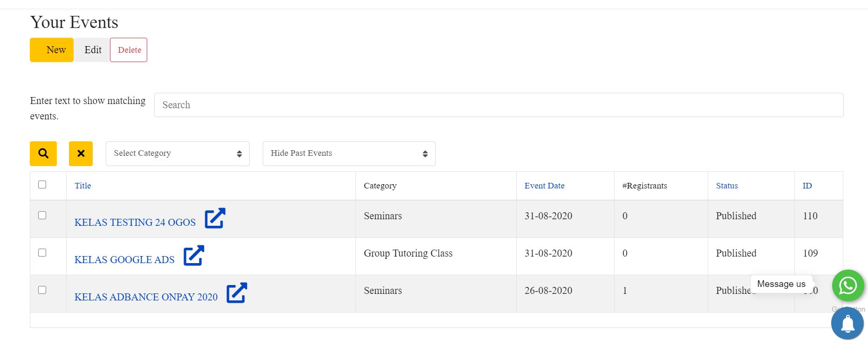This screenshot has width=868, height=355.
Task: Toggle the select-all checkbox in table header
Action: pos(42,185)
